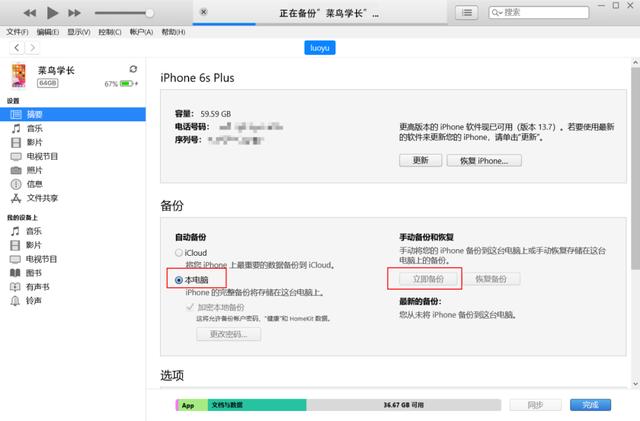640x421 pixels.
Task: Open the 帮助(H) menu
Action: point(173,32)
